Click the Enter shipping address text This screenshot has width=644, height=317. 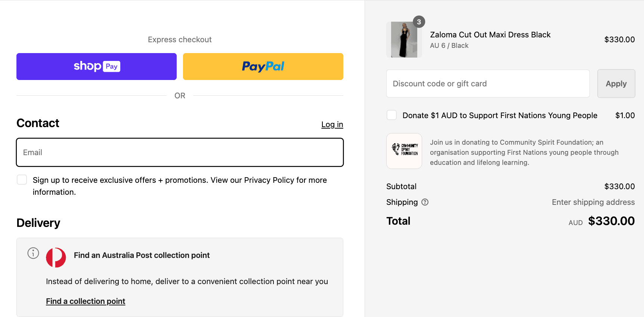point(593,202)
